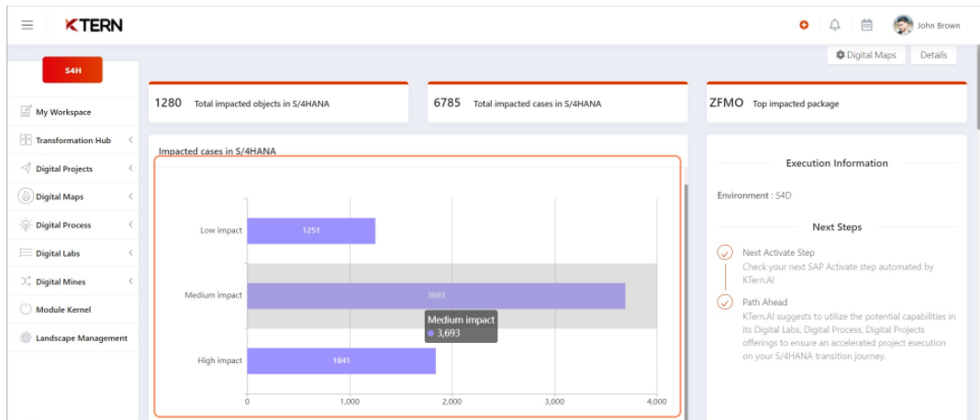Click the 6785 total impacted cases card

[558, 103]
